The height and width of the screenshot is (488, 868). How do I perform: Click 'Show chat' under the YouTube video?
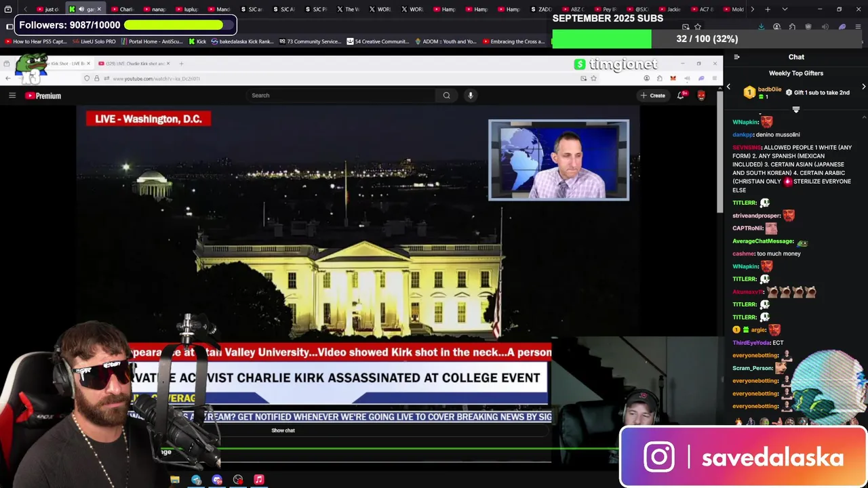coord(283,430)
